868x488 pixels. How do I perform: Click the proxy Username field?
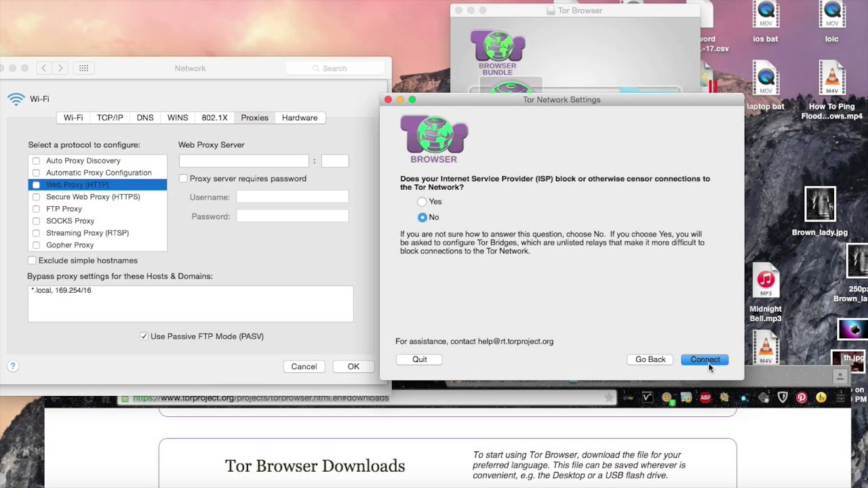pos(292,197)
